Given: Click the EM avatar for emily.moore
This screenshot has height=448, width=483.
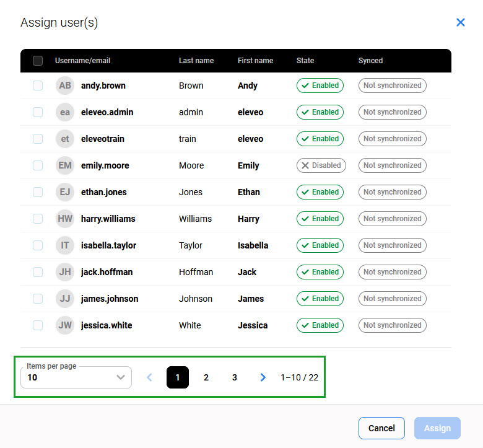Looking at the screenshot, I should (x=65, y=165).
